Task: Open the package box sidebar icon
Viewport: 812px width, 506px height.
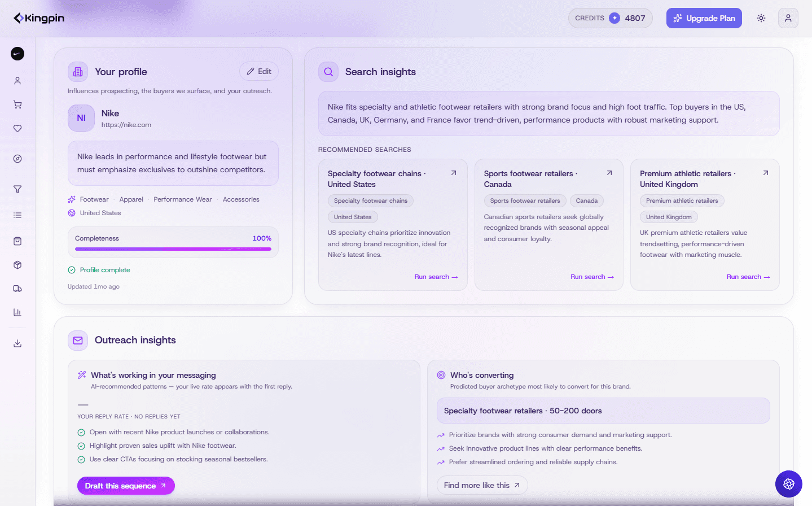Action: (17, 265)
